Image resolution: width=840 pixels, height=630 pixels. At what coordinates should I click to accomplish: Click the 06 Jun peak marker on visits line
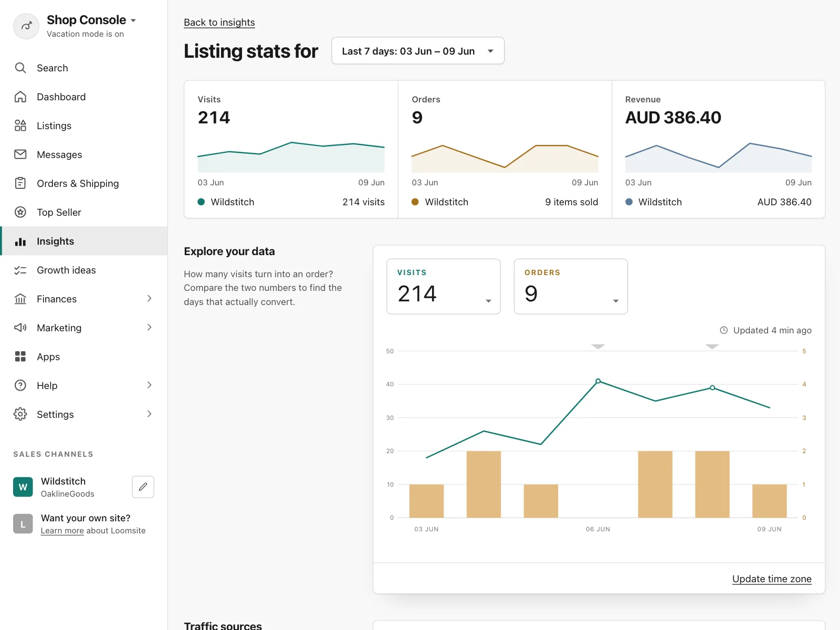[x=598, y=381]
